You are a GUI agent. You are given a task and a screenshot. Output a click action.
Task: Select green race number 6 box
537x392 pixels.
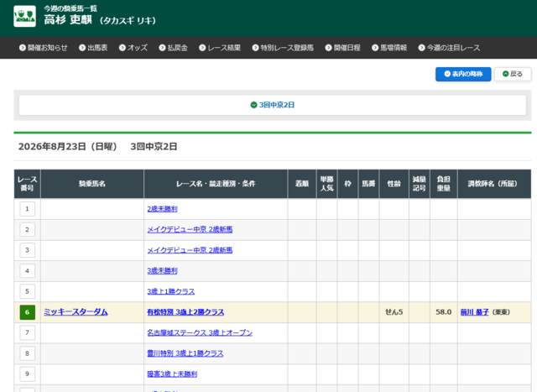click(x=28, y=312)
